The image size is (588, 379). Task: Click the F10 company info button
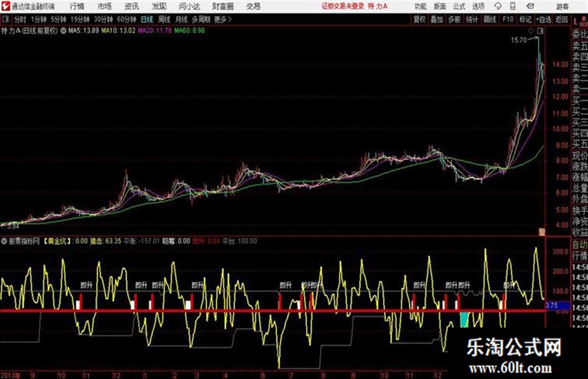[x=508, y=19]
